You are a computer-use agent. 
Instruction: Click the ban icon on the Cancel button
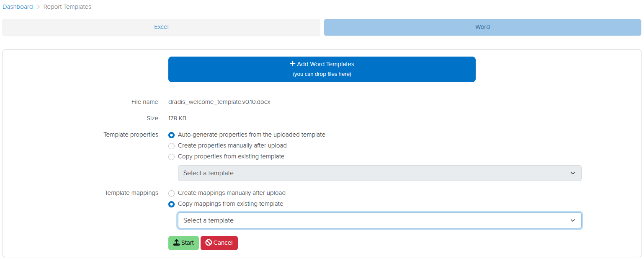click(x=209, y=243)
